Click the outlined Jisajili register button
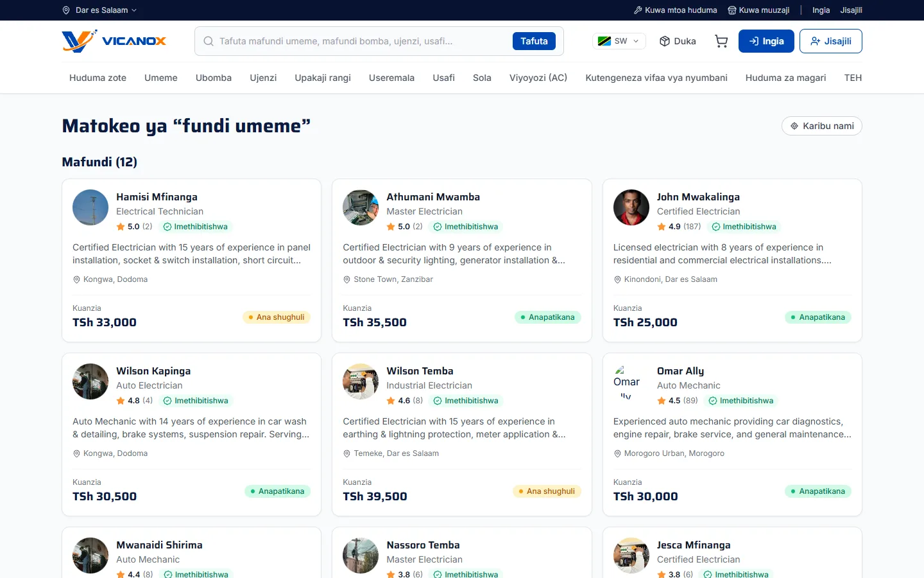The width and height of the screenshot is (924, 578). (830, 41)
